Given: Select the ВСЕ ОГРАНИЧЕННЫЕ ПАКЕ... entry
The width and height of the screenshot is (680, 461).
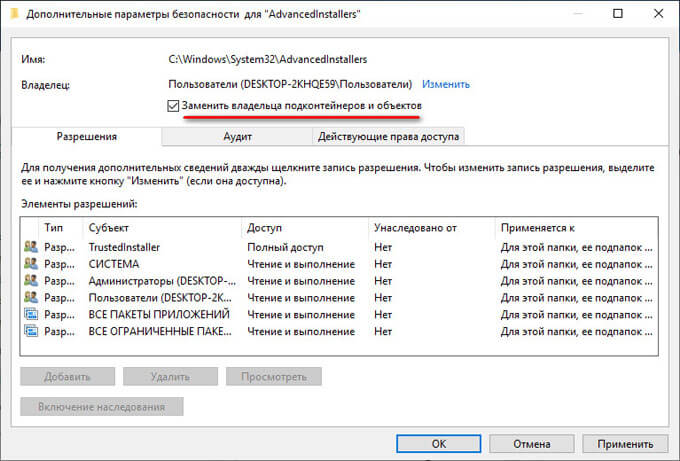Looking at the screenshot, I should pos(339,331).
